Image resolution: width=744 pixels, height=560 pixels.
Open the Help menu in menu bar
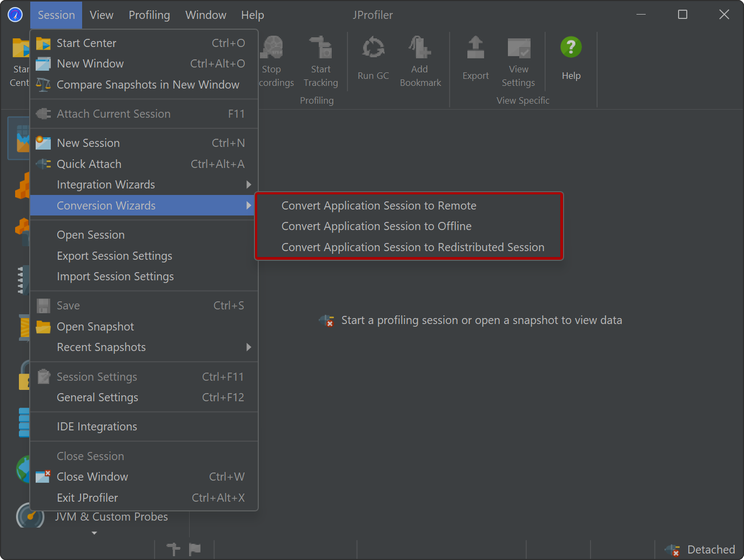252,15
